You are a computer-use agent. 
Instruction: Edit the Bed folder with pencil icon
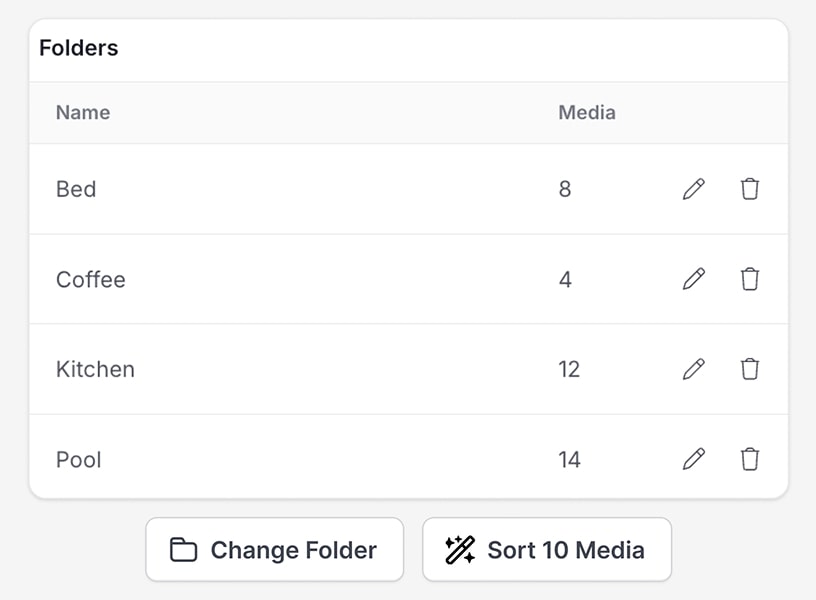click(x=694, y=189)
